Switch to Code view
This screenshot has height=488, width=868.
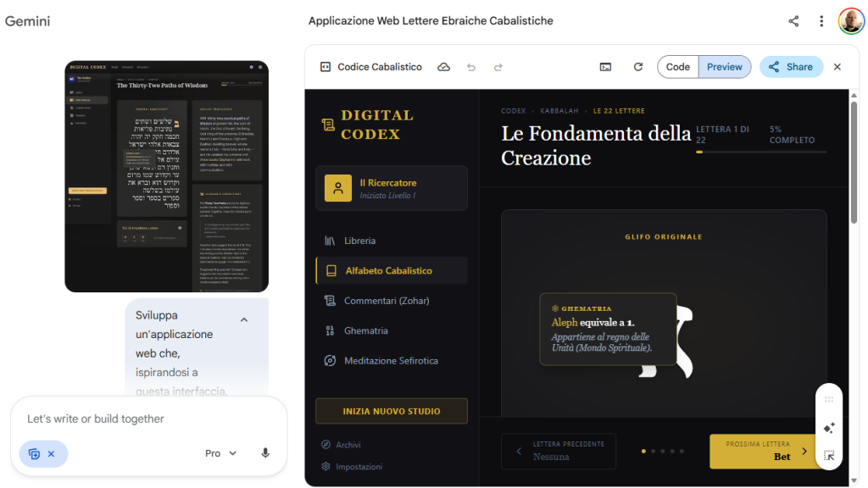click(677, 67)
